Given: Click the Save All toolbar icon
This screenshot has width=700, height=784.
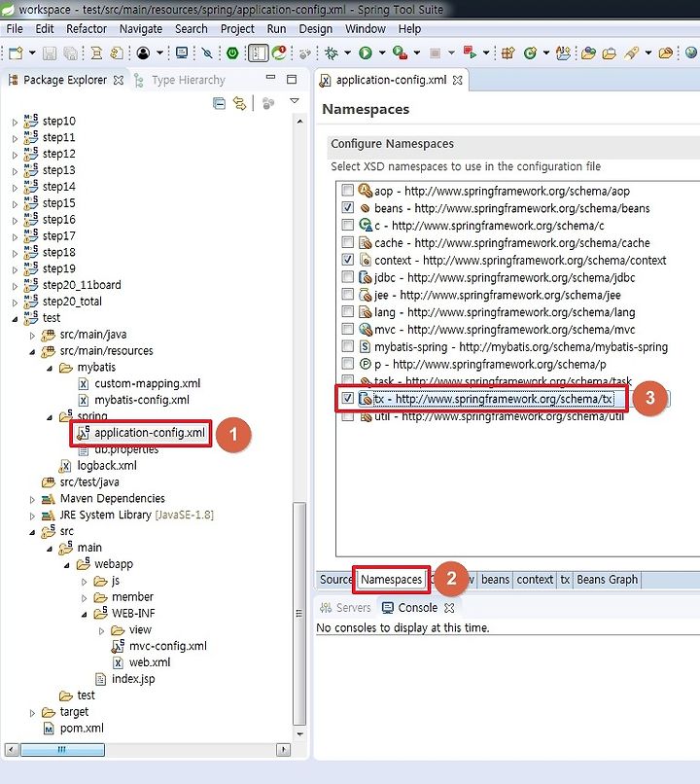Looking at the screenshot, I should [70, 53].
